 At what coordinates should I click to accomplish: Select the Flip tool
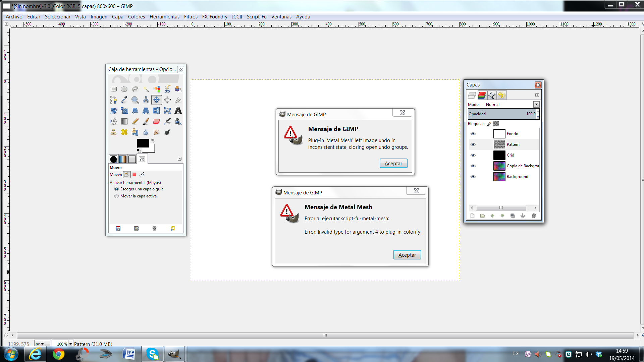157,111
